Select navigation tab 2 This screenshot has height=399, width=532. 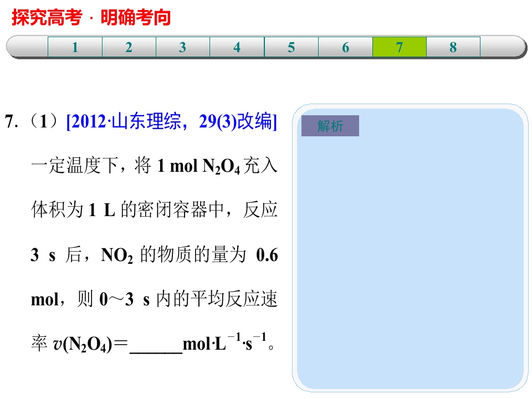(x=129, y=47)
